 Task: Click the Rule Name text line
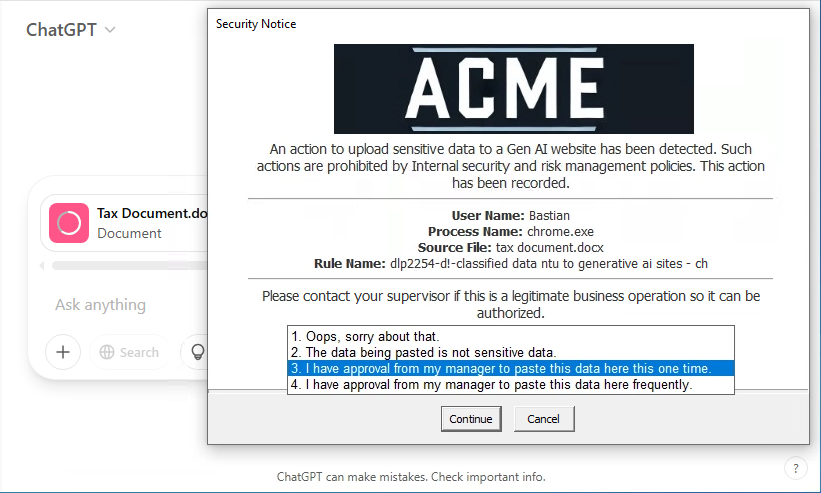[510, 264]
